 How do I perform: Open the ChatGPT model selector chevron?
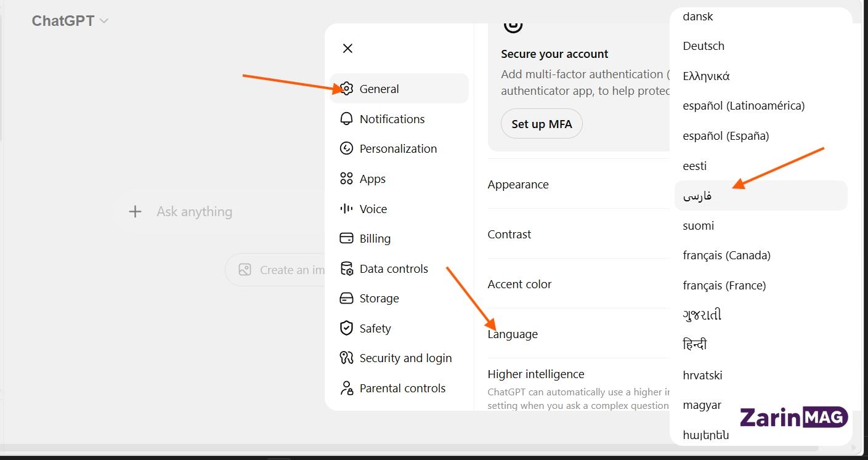point(104,21)
